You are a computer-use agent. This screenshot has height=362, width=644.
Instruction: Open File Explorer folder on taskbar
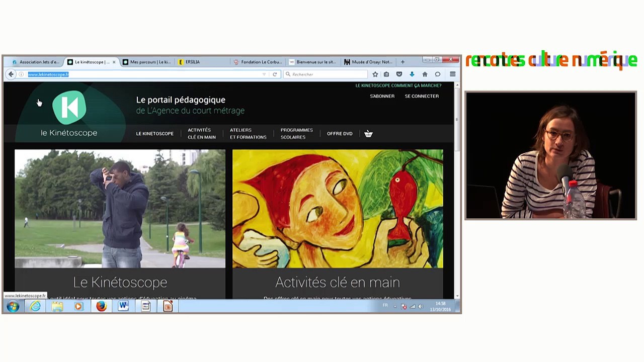tap(57, 306)
